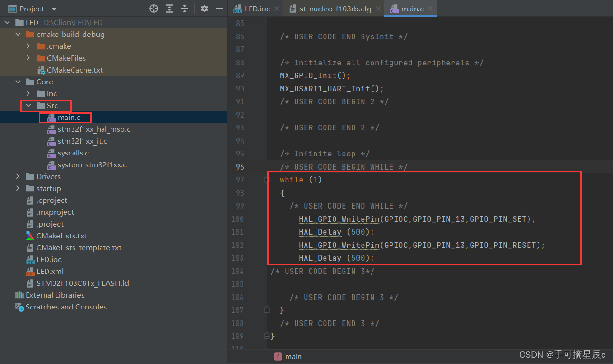Expand all icon in Project toolbar

click(169, 9)
